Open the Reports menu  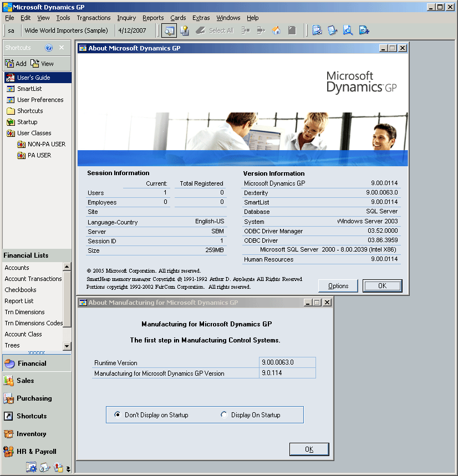[x=153, y=18]
